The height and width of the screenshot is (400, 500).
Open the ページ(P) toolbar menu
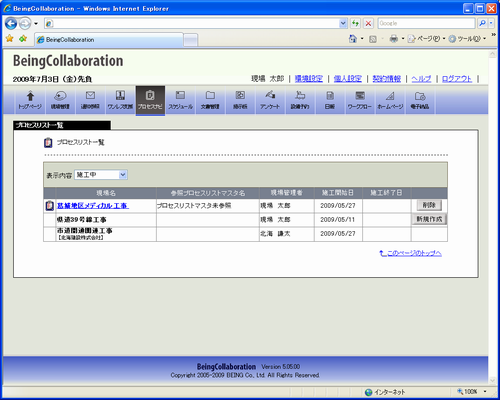click(x=426, y=39)
